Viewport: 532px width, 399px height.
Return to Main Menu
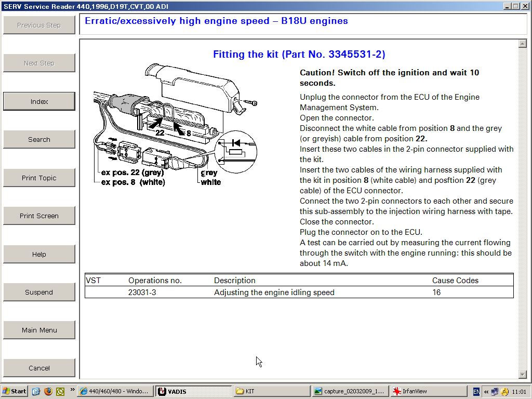[x=39, y=330]
